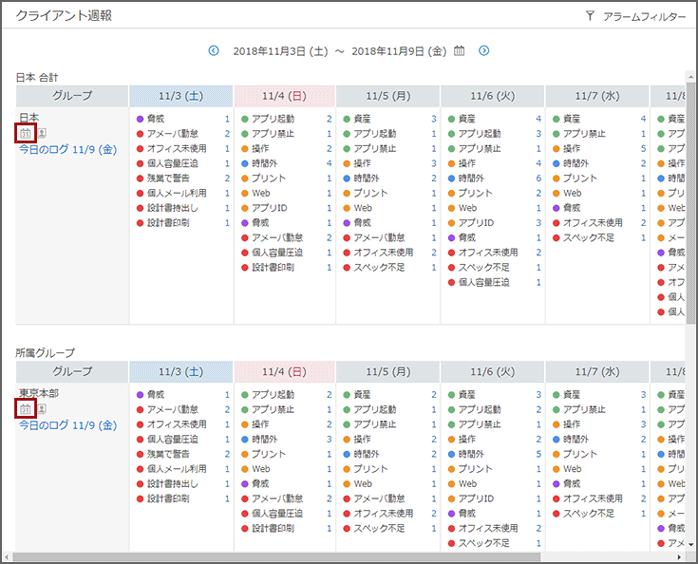The height and width of the screenshot is (564, 698).
Task: Click 資産 on 11/5 in 日本 table
Action: 362,119
